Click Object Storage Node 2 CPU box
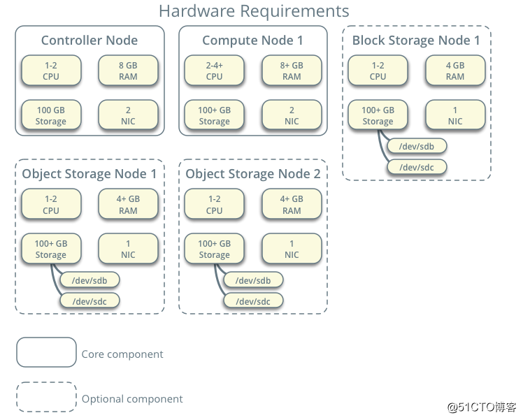Screen dimensions: 523x420 click(x=215, y=204)
